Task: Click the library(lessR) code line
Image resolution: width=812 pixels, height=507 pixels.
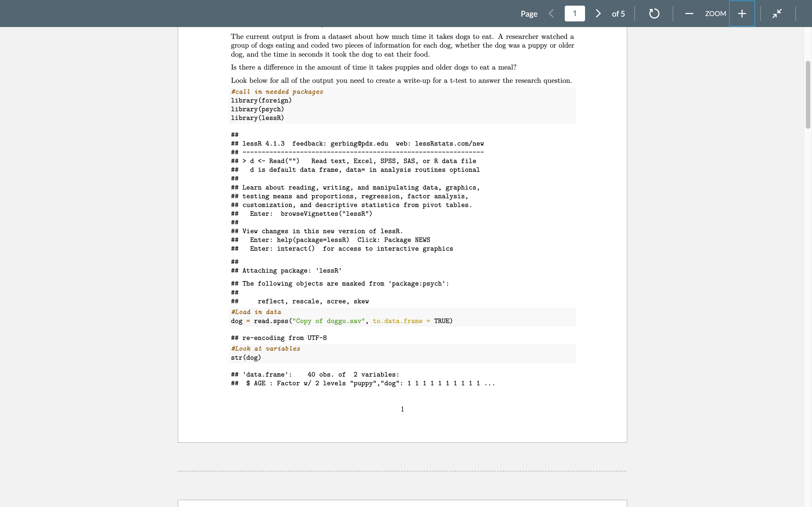Action: pyautogui.click(x=257, y=118)
